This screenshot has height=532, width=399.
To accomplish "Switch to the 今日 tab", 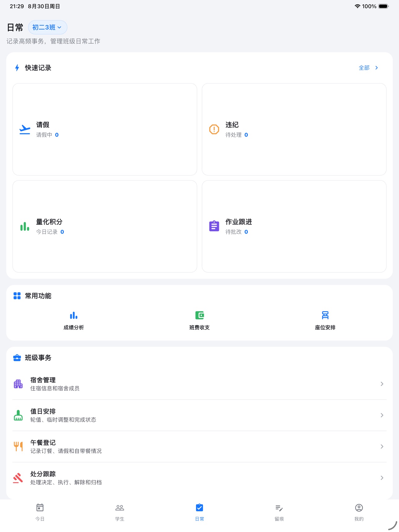I will click(x=40, y=512).
